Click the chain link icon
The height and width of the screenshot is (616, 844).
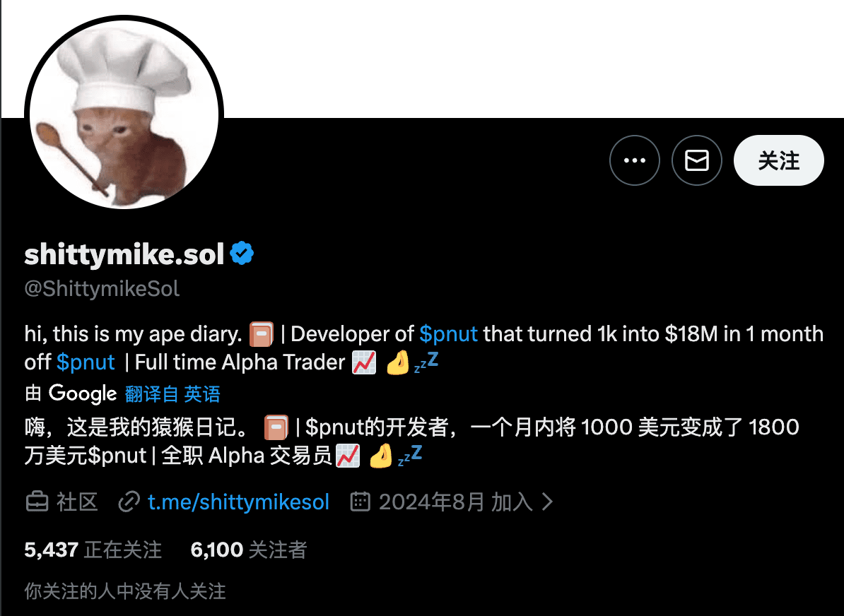coord(129,502)
